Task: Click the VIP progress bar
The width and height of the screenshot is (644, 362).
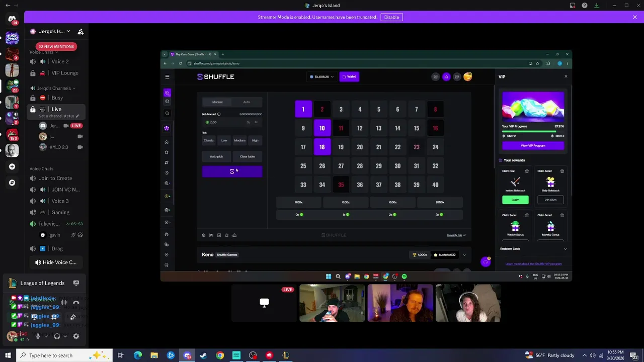Action: click(x=533, y=132)
